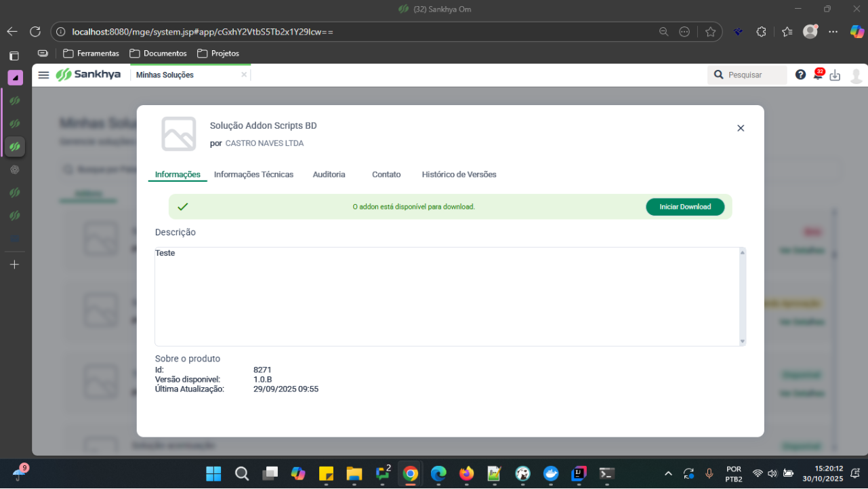Click the date 29/09/2025 09:55
The width and height of the screenshot is (868, 489).
(x=286, y=389)
